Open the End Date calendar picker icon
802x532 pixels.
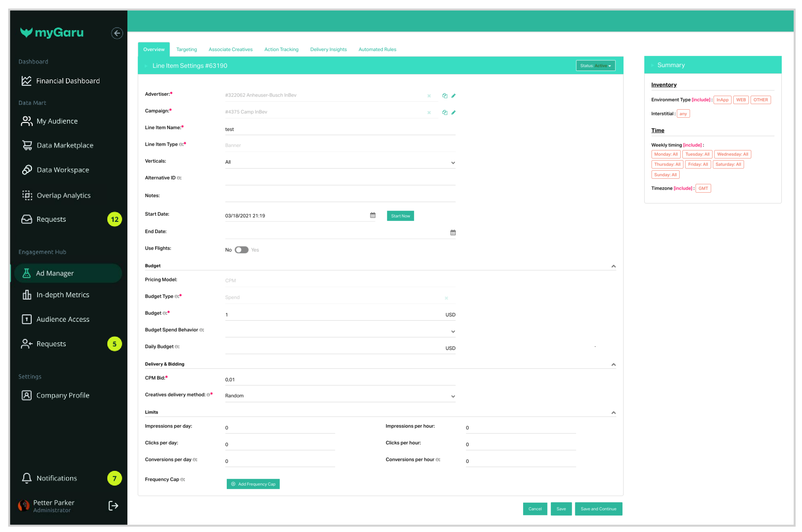[x=453, y=233]
